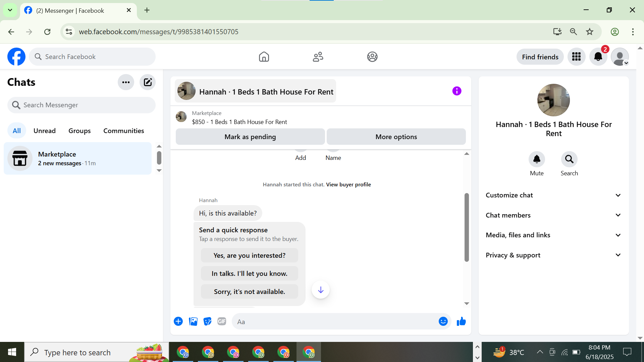Open the account profile picture menu
The height and width of the screenshot is (362, 644).
click(x=620, y=57)
